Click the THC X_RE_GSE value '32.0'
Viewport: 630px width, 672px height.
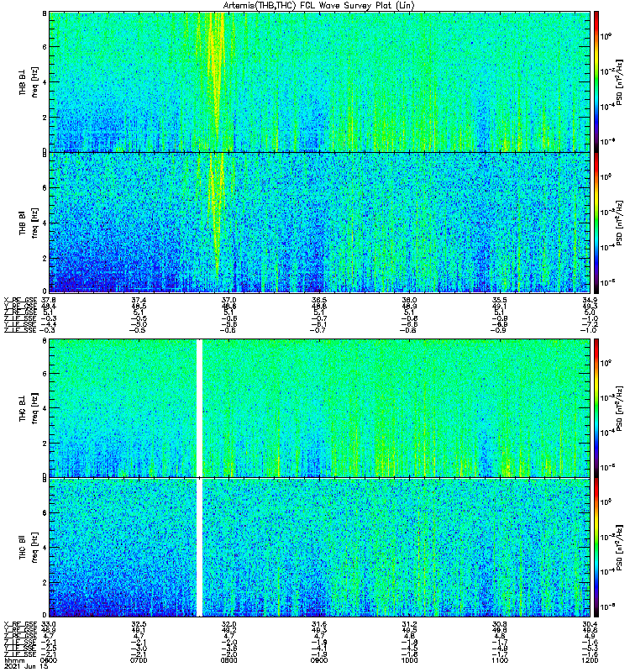(228, 624)
